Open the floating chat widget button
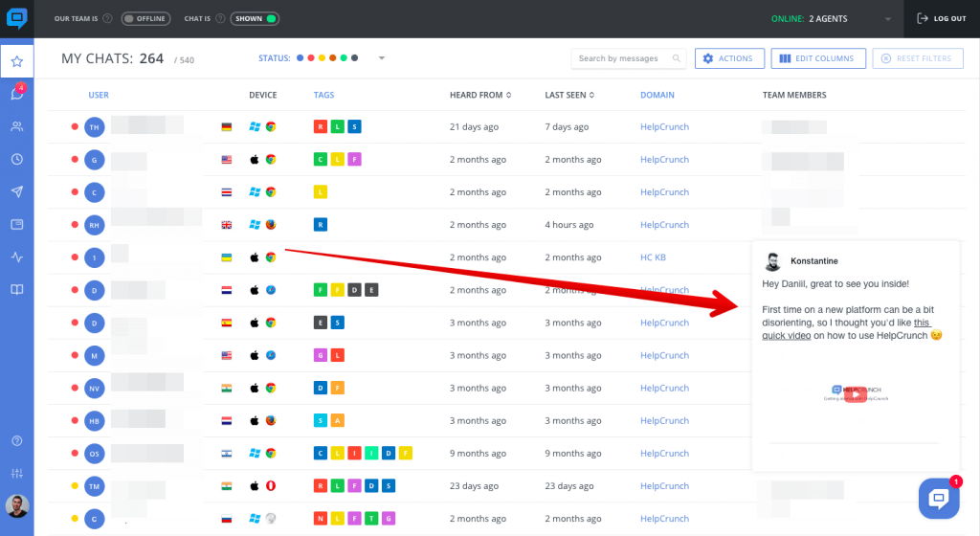The width and height of the screenshot is (980, 536). coord(939,498)
